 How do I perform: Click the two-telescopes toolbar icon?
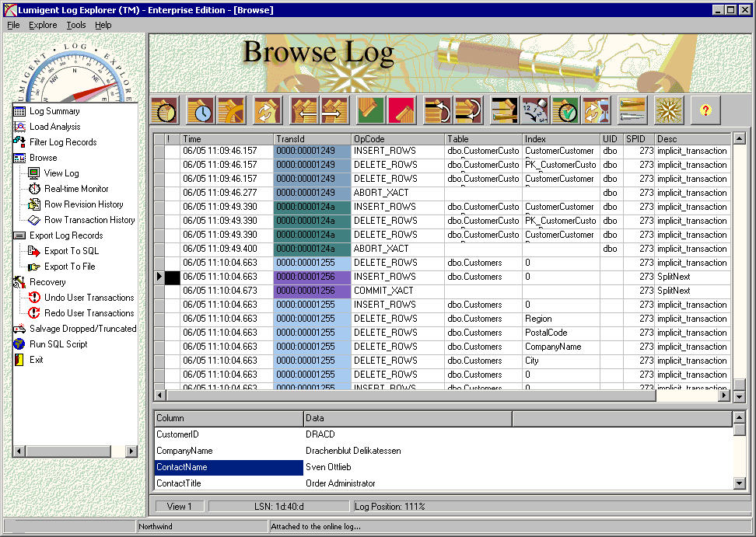(x=632, y=110)
